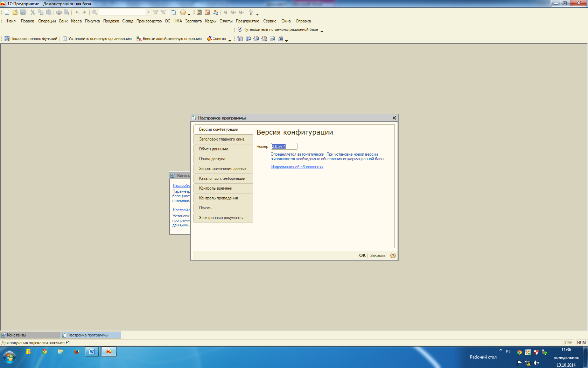Image resolution: width=588 pixels, height=368 pixels.
Task: Select the Права доступа tab
Action: pos(223,159)
